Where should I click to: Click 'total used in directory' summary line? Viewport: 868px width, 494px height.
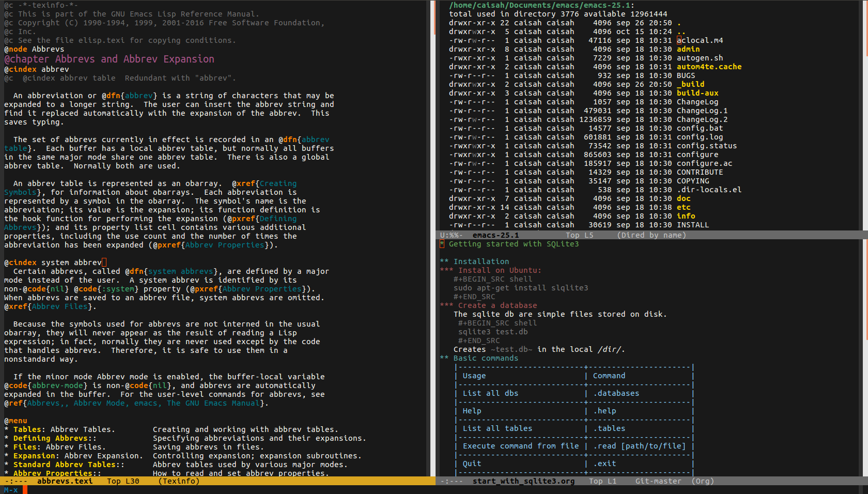pyautogui.click(x=558, y=14)
